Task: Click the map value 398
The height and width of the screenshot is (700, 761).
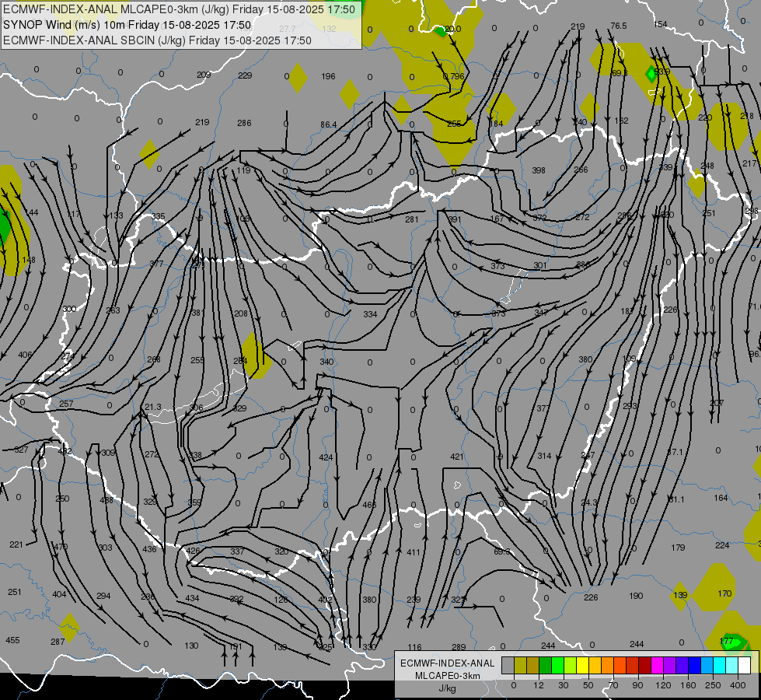Action: 538,170
